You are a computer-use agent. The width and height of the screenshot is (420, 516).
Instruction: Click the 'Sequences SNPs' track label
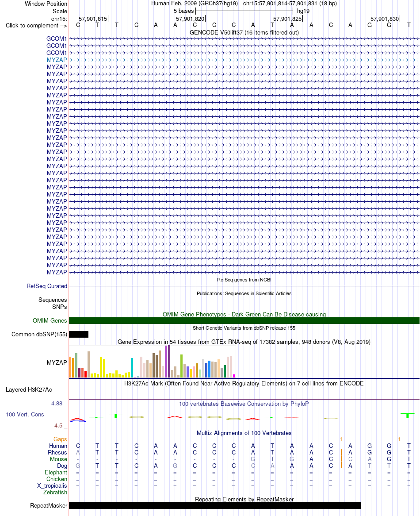click(53, 304)
